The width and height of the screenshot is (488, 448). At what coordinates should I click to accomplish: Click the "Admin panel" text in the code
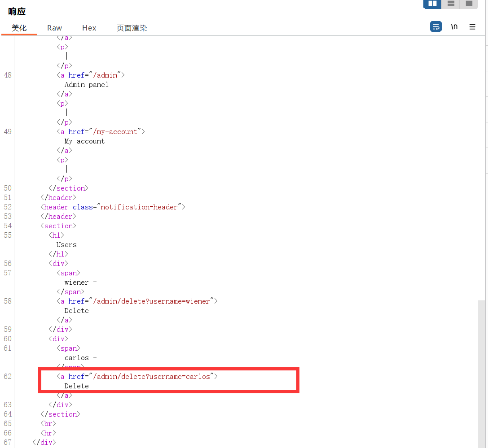click(86, 85)
